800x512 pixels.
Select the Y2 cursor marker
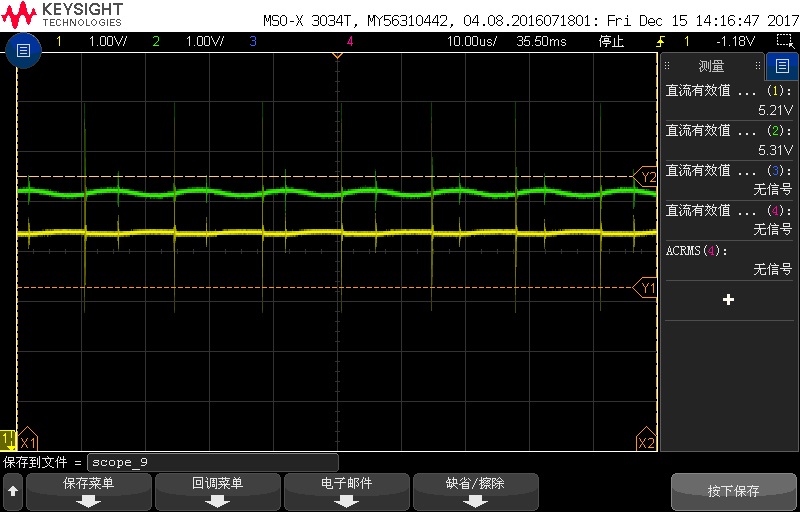coord(645,177)
